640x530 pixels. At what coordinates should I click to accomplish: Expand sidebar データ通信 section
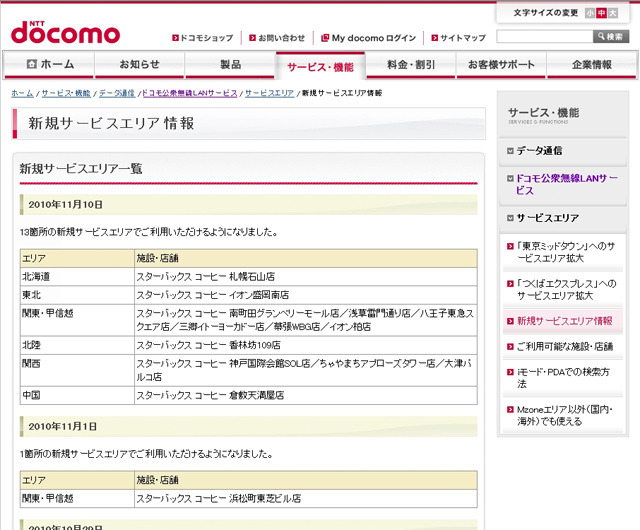click(539, 151)
